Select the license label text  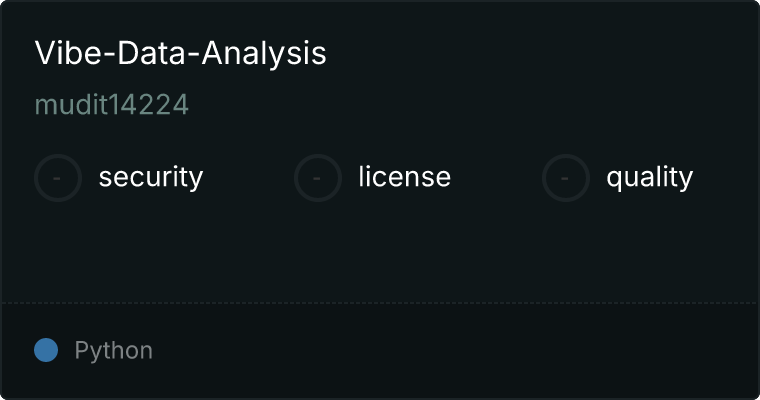pyautogui.click(x=405, y=176)
